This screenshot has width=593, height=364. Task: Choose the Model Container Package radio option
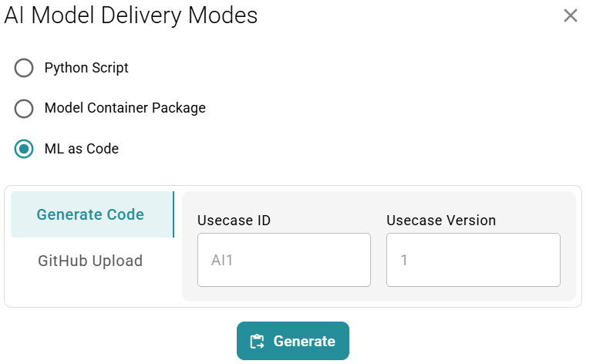(x=24, y=109)
